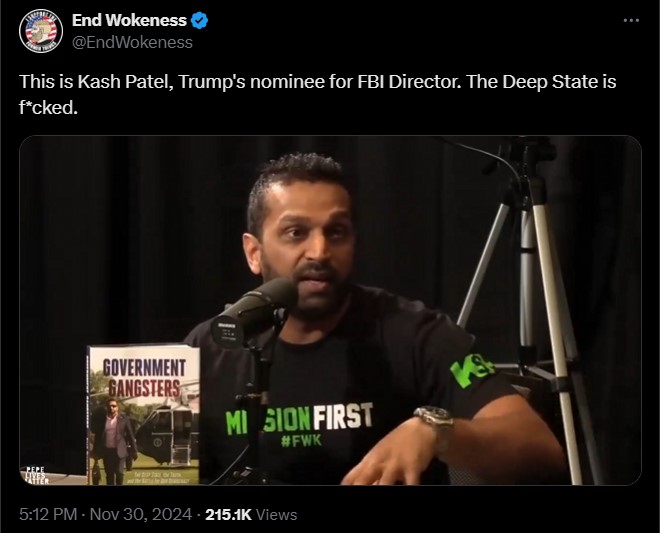Open the three-dot more options menu
Viewport: 660px width, 533px height.
(x=631, y=20)
